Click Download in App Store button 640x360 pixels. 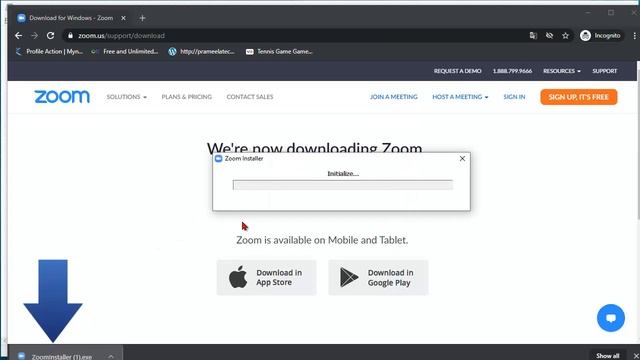(x=266, y=277)
